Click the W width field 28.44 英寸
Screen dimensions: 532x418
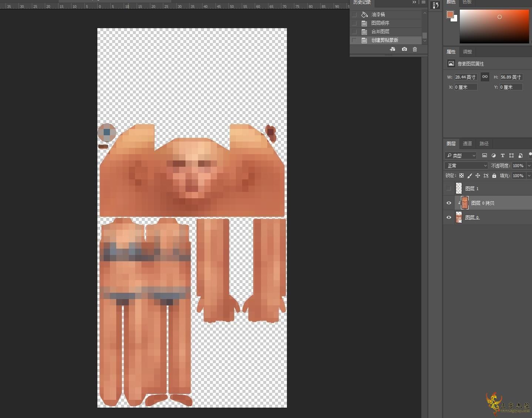(466, 77)
